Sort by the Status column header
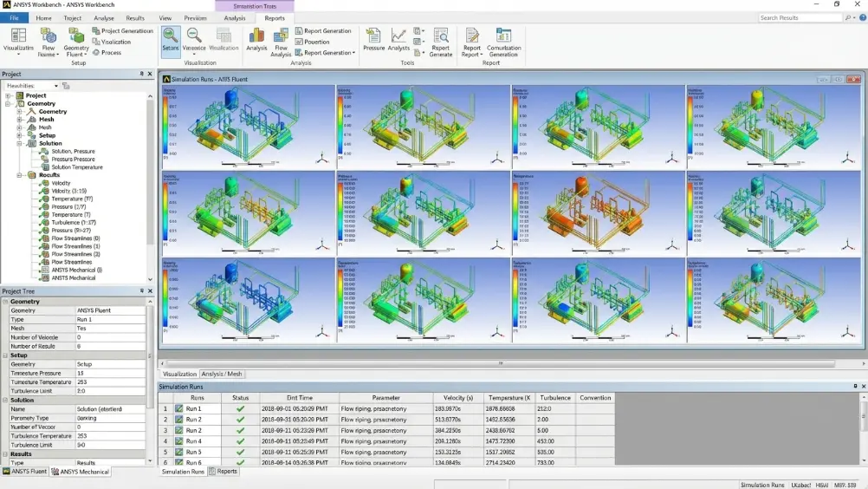 pos(240,398)
